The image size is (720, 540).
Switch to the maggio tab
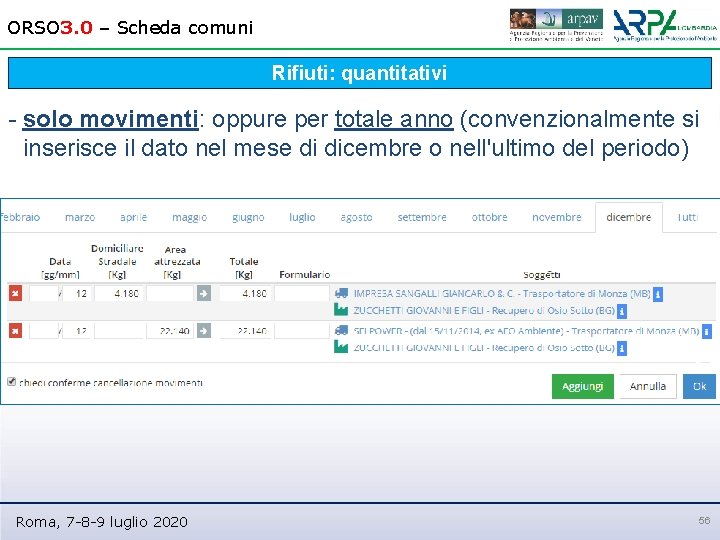[190, 217]
